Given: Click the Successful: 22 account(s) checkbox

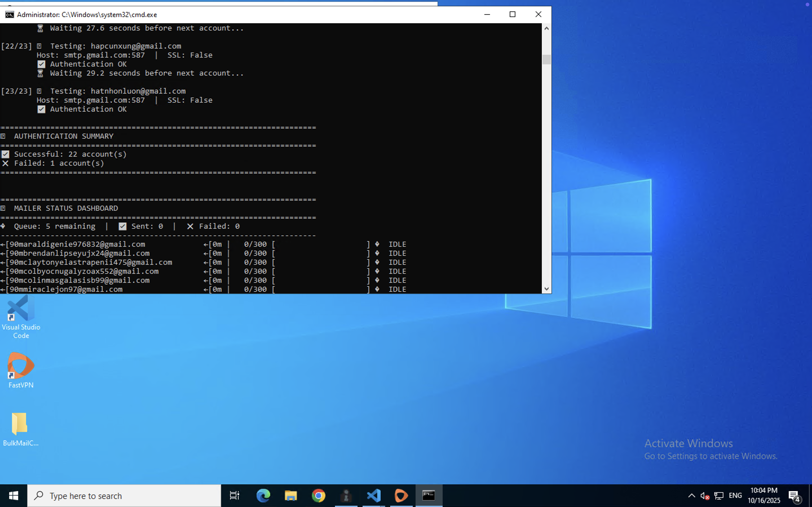Looking at the screenshot, I should click(5, 154).
